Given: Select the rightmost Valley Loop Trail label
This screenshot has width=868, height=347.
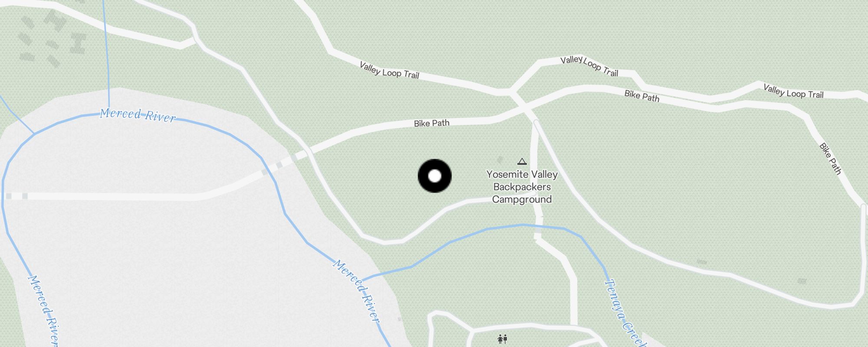Looking at the screenshot, I should point(793,92).
